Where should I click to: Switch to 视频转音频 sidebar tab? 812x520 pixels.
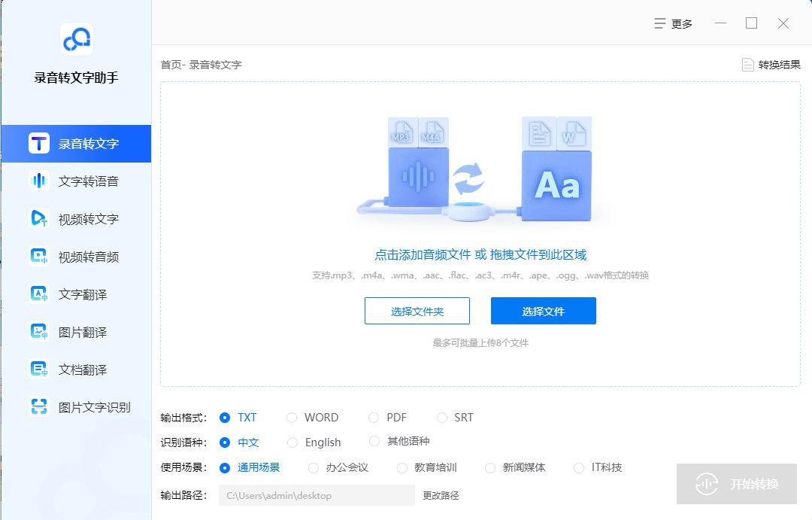point(76,257)
